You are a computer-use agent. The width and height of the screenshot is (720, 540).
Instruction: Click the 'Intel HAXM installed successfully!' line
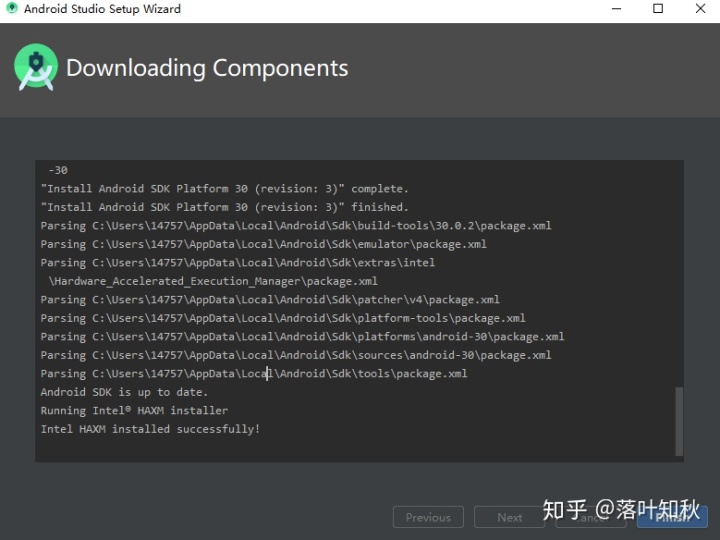pos(150,429)
